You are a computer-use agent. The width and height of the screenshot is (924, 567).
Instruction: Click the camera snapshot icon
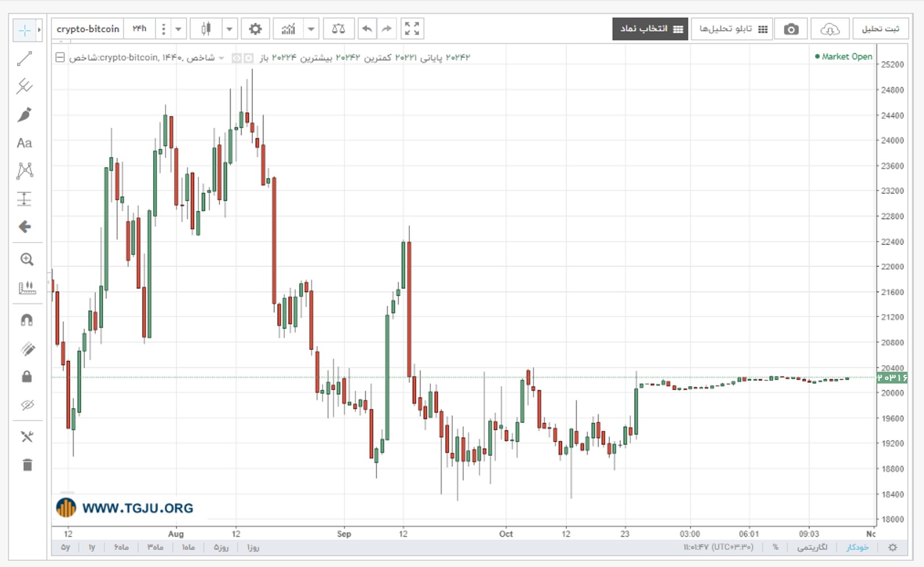coord(791,29)
